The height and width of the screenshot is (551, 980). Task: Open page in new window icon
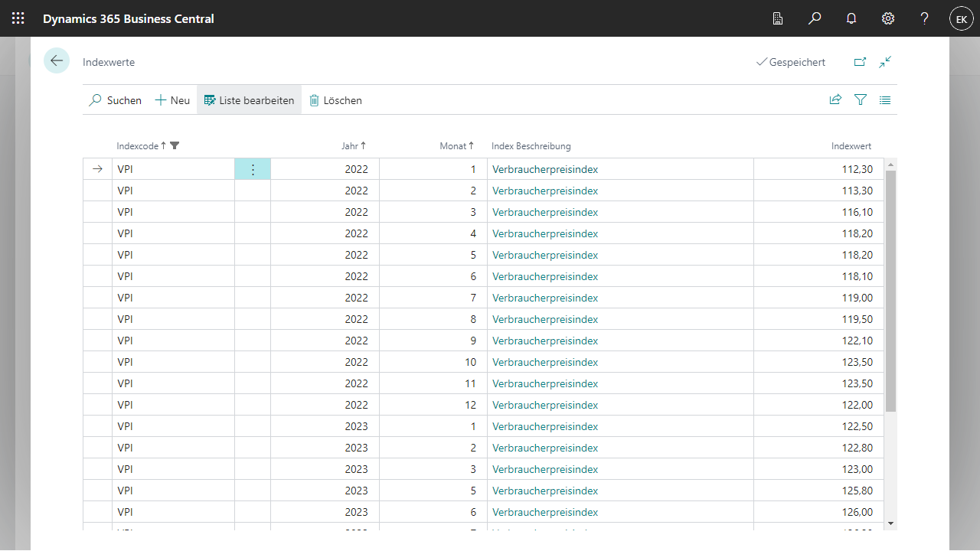[x=860, y=62]
